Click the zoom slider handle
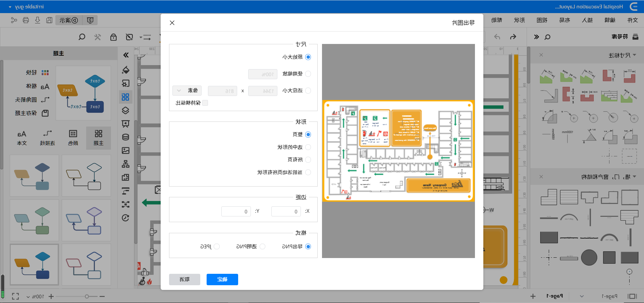The image size is (644, 303). (x=87, y=296)
